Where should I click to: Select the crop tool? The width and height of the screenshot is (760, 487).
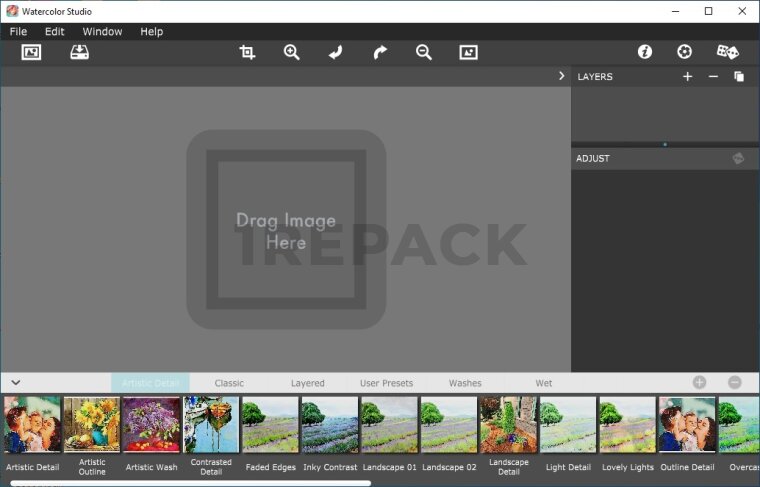click(247, 52)
